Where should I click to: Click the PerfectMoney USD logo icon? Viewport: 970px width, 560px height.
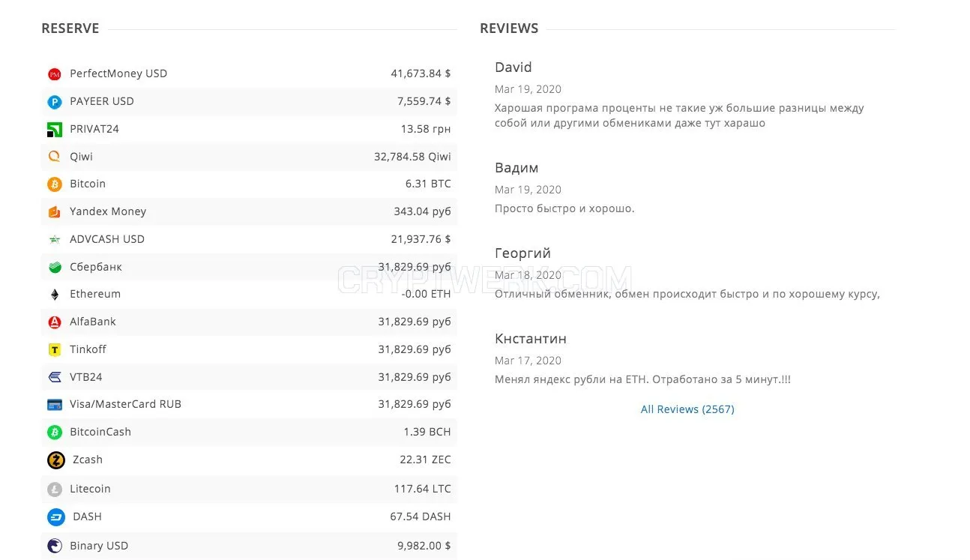click(x=55, y=74)
